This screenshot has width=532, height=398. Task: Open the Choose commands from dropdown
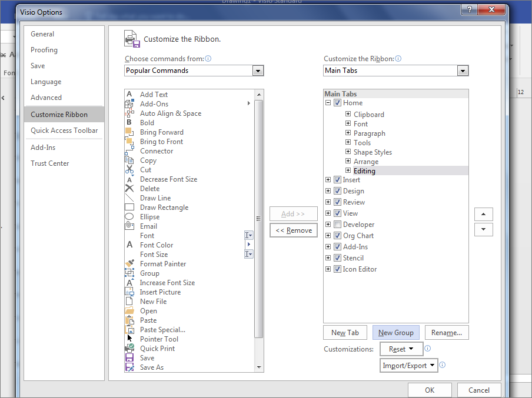[258, 71]
